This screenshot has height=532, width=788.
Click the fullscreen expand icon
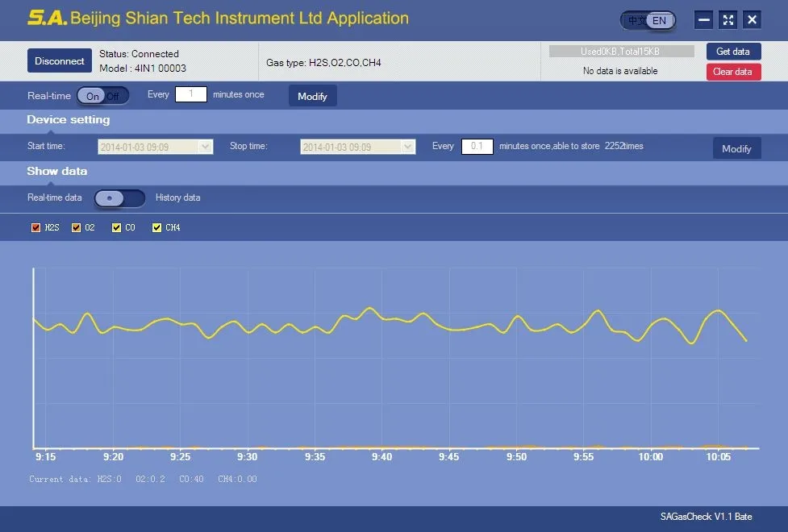coord(728,20)
